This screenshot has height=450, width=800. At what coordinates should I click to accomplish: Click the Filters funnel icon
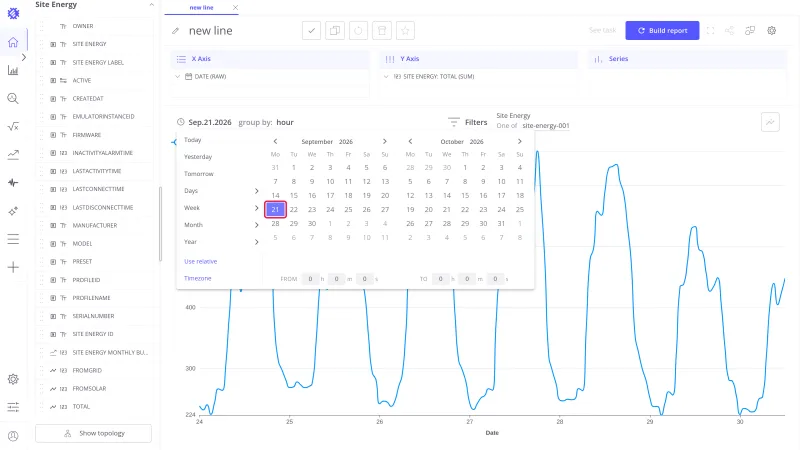pos(454,122)
